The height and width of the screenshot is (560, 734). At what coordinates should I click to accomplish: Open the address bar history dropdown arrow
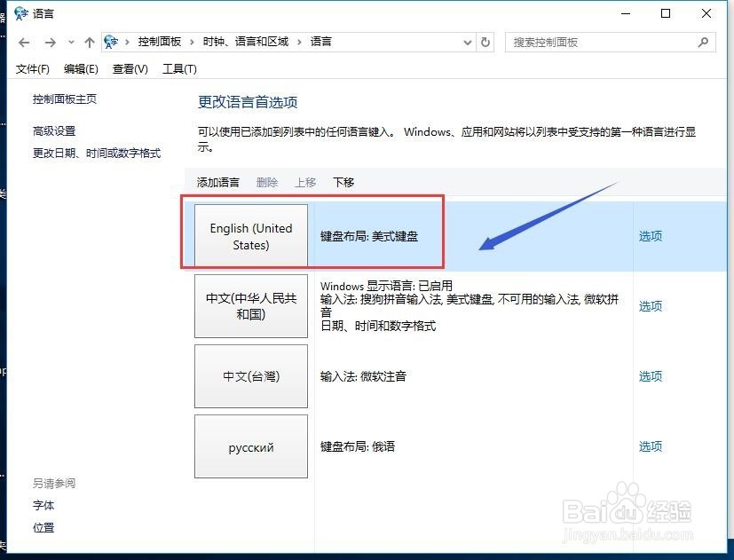pyautogui.click(x=467, y=42)
